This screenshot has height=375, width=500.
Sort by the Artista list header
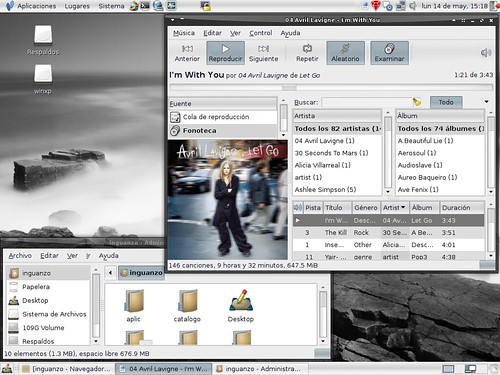(x=337, y=116)
